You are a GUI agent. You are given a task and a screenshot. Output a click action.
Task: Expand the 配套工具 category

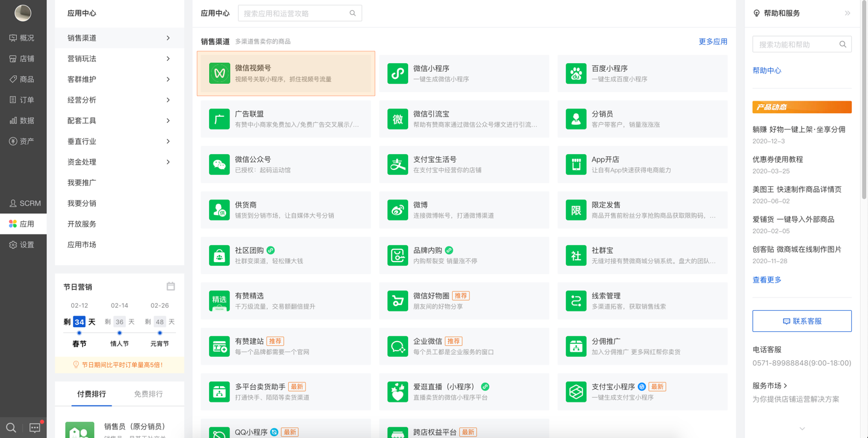point(119,120)
